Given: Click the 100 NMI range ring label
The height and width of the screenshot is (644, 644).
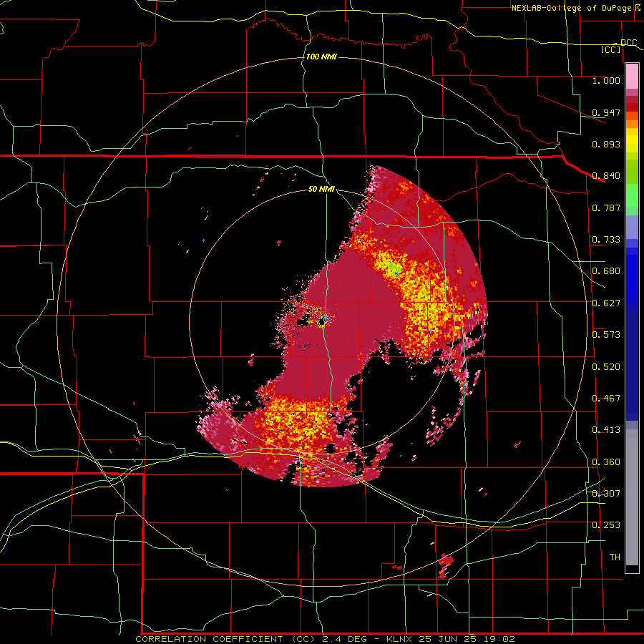Looking at the screenshot, I should pos(321,57).
